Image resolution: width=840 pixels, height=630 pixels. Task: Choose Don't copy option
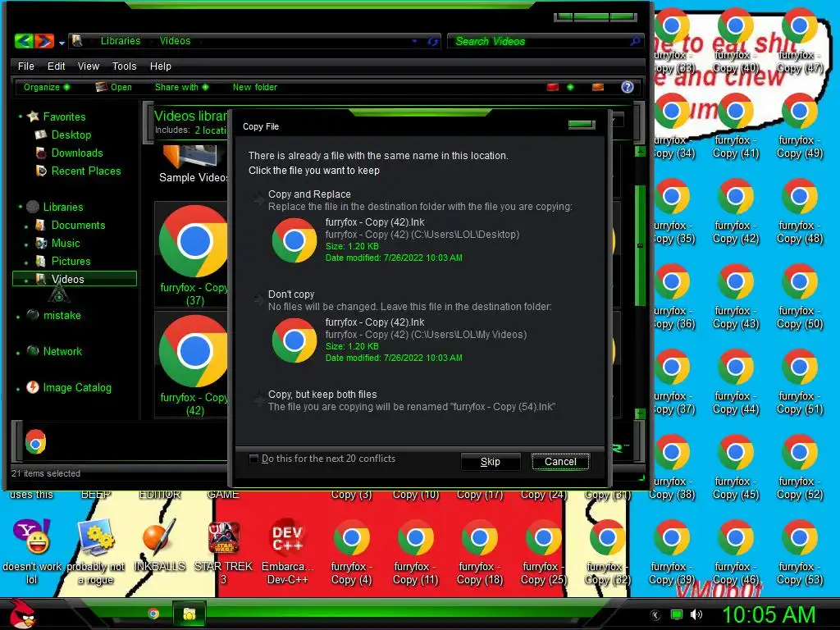click(419, 326)
